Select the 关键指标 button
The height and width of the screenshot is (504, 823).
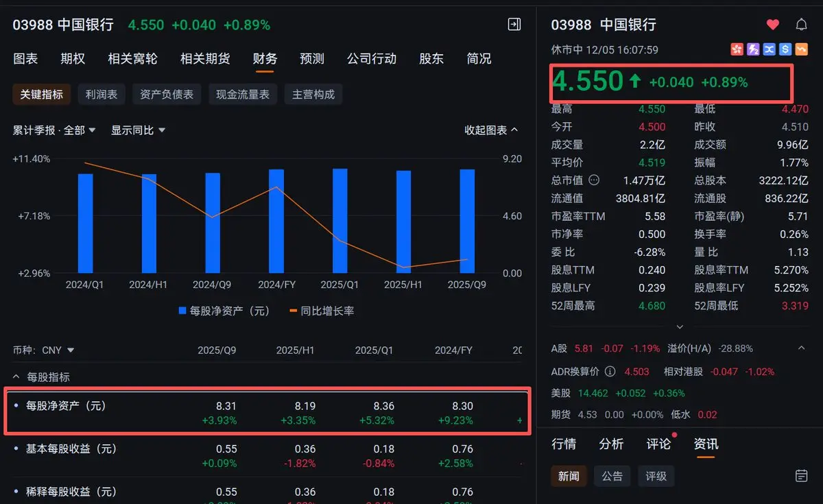tap(42, 95)
